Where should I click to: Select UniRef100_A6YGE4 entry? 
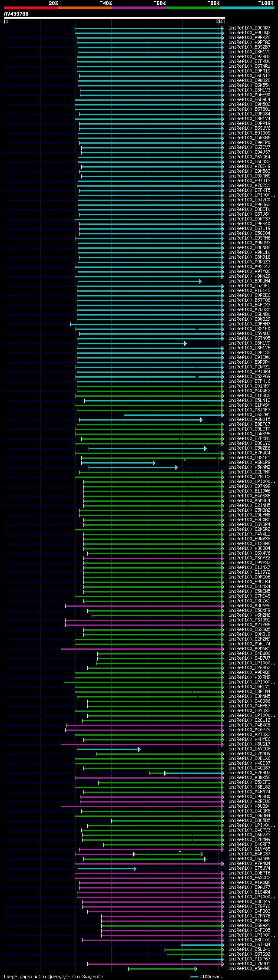click(x=249, y=157)
